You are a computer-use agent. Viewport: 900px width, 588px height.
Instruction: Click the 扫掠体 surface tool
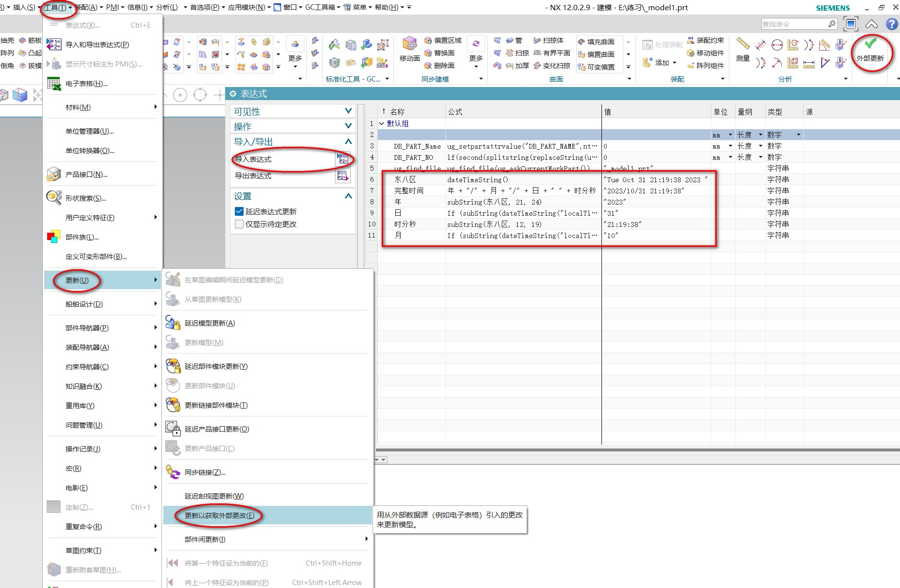[x=548, y=40]
